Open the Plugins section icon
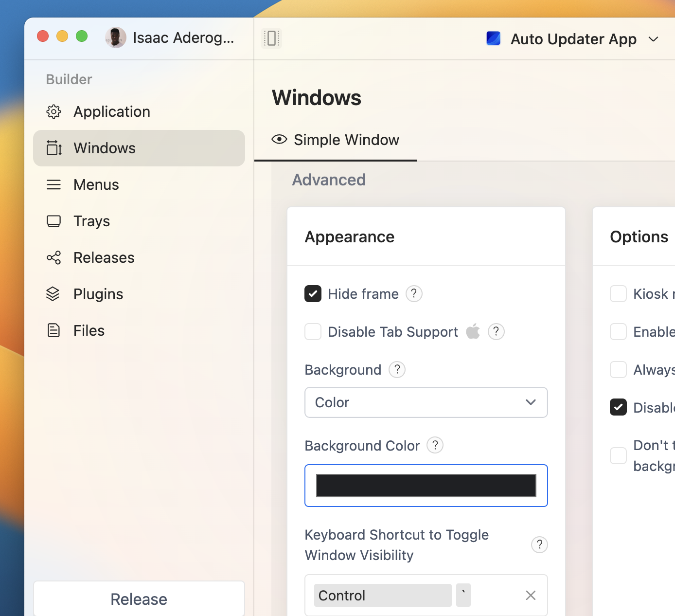 point(53,294)
